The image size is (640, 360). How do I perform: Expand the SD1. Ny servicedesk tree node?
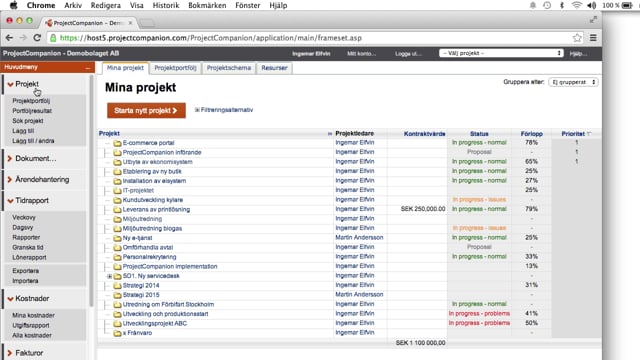tap(109, 276)
